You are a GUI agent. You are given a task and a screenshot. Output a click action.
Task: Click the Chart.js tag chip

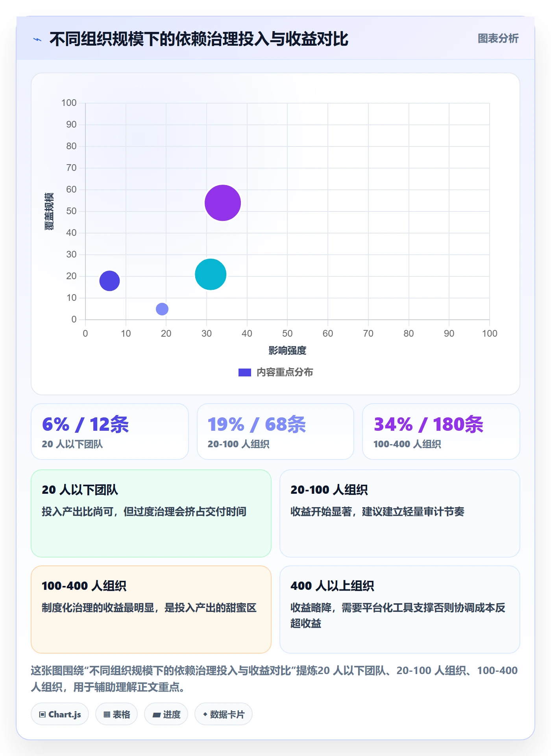[x=60, y=714]
